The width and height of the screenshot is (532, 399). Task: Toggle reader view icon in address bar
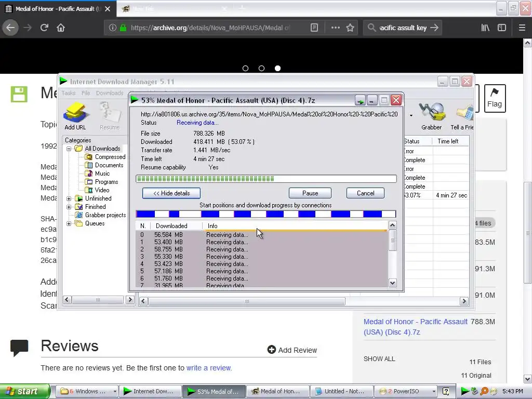point(314,28)
